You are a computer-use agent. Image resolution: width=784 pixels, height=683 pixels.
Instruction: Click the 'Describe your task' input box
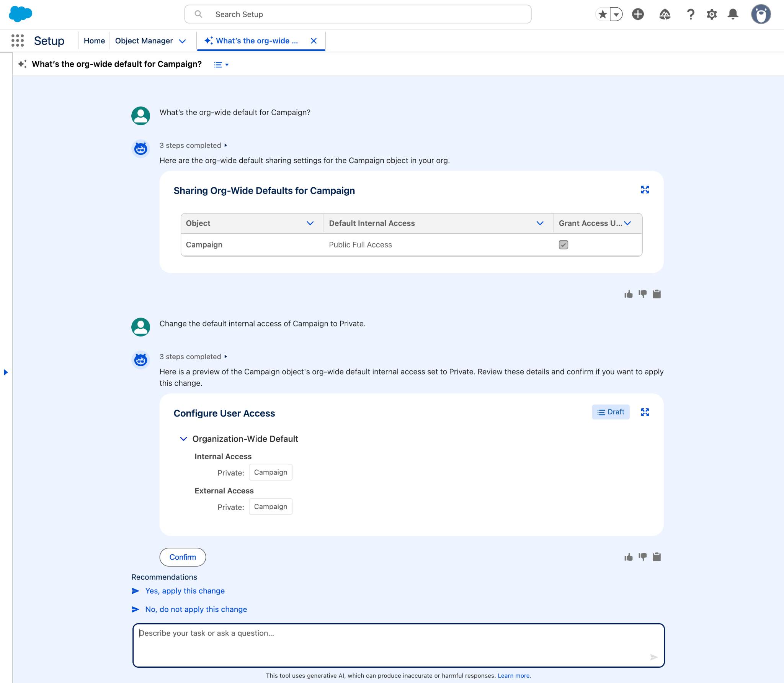click(399, 645)
